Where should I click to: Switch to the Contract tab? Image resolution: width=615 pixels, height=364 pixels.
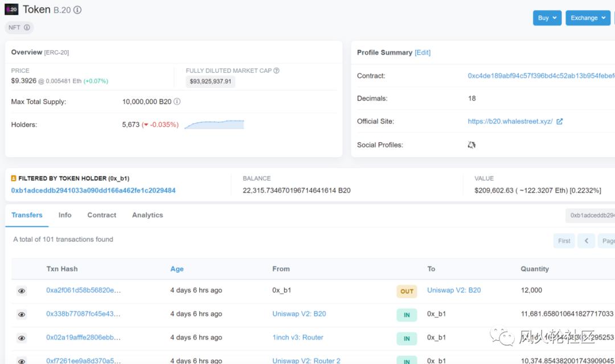point(101,215)
